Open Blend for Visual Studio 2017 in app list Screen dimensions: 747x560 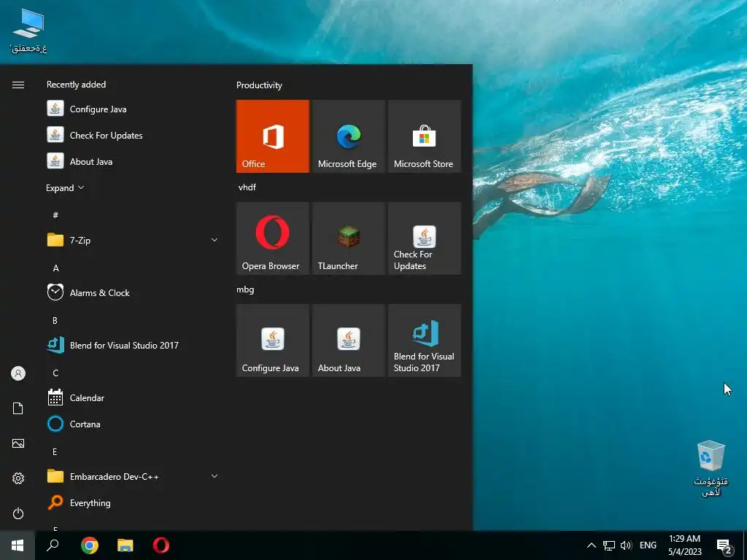[x=133, y=345]
